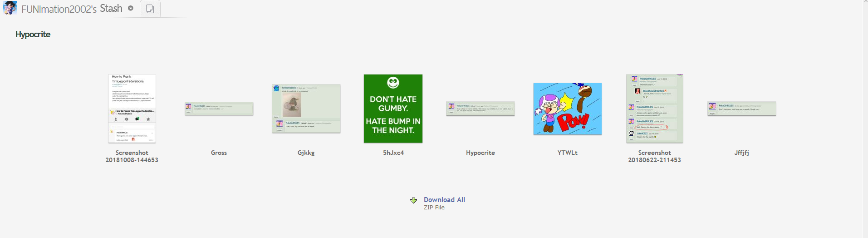This screenshot has width=868, height=238.
Task: Click the Screenshot 20180622-211453 label
Action: click(655, 156)
